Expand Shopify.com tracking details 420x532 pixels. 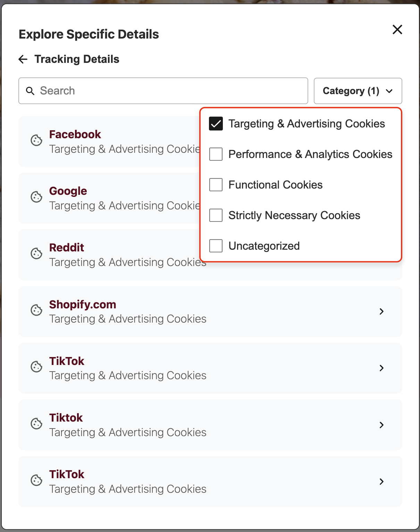click(381, 311)
